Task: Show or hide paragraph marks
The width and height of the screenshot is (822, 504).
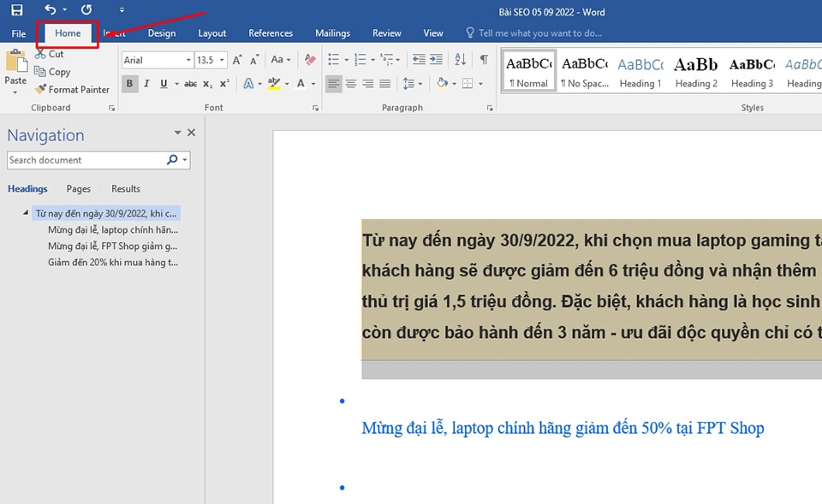Action: (484, 59)
